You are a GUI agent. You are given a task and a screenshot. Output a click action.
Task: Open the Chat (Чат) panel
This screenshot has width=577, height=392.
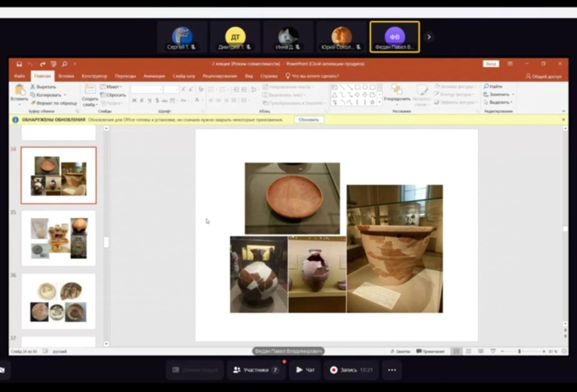305,370
